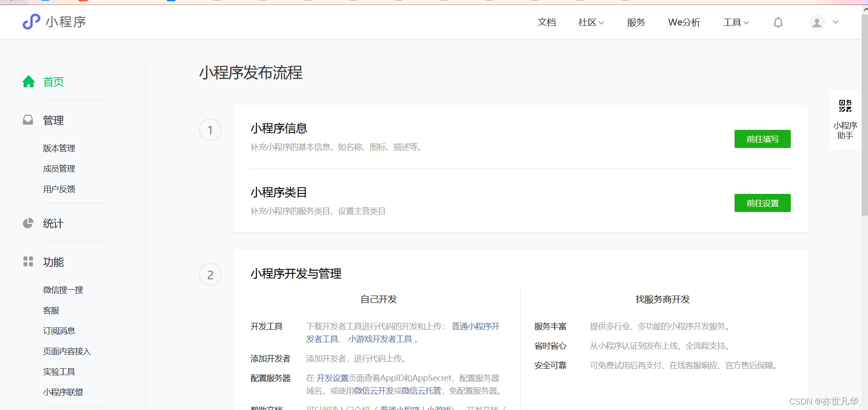Click the 小程序助手 label
This screenshot has height=410, width=868.
(x=845, y=130)
